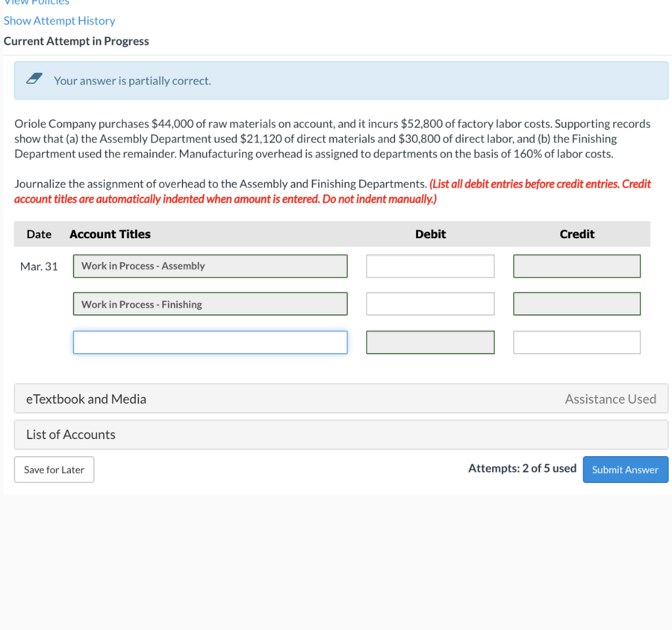Click the debit field for Work in Process - Assembly
This screenshot has height=630, width=672.
pos(430,266)
